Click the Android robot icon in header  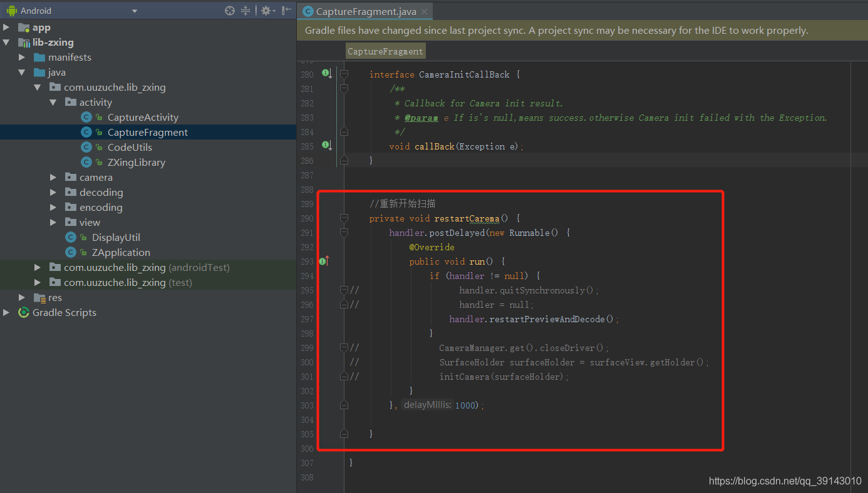pyautogui.click(x=11, y=11)
